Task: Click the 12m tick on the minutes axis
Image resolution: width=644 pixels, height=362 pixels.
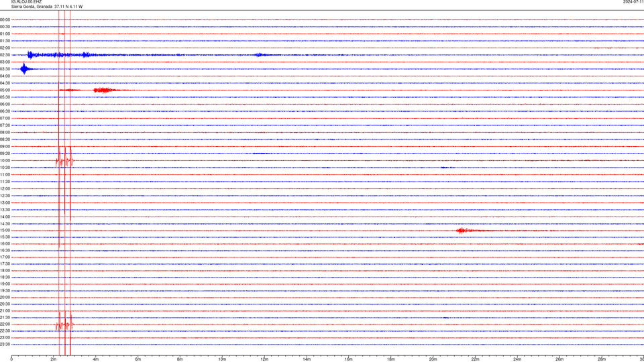Action: tap(264, 359)
